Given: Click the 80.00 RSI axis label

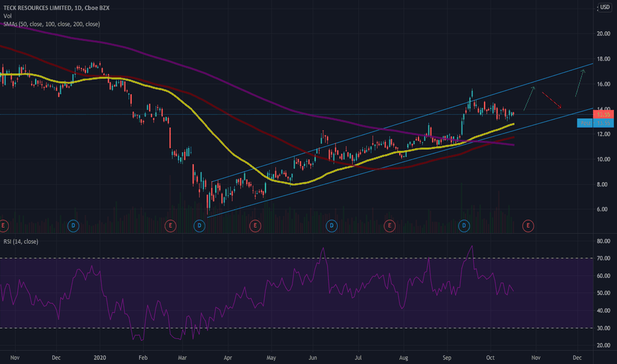Looking at the screenshot, I should (603, 241).
